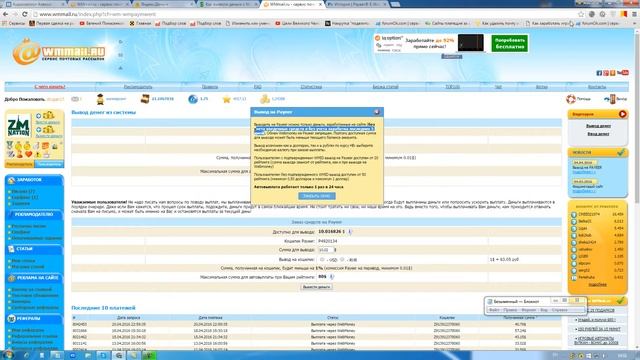The height and width of the screenshot is (360, 640).
Task: Click the РЕФЕРАЛЫ section icon in sidebar
Action: pos(11,318)
